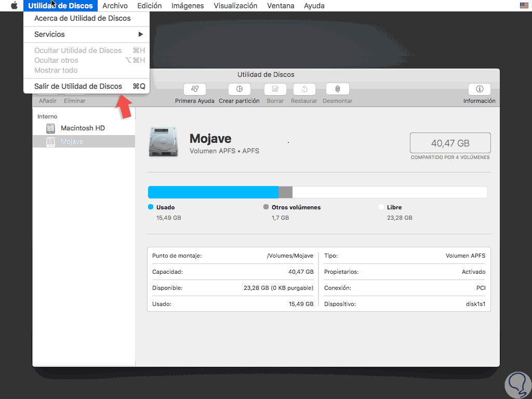Click COMPARTIDO POR 4 VOLÚMENES caption

tap(450, 157)
